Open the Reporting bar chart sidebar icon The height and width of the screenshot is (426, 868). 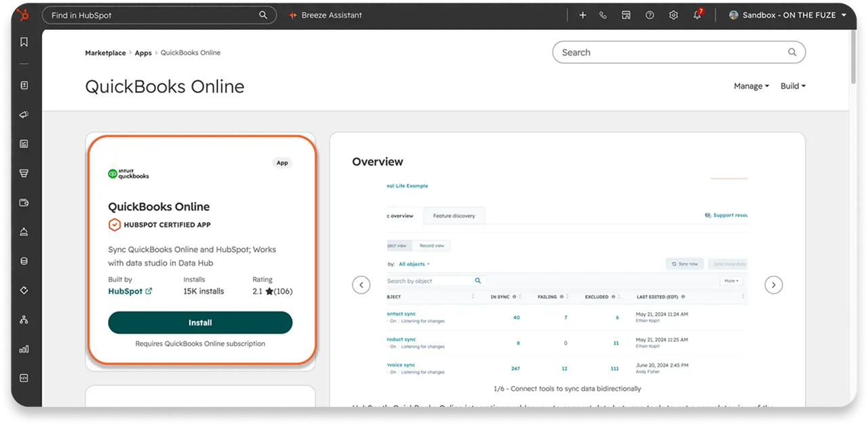tap(24, 349)
